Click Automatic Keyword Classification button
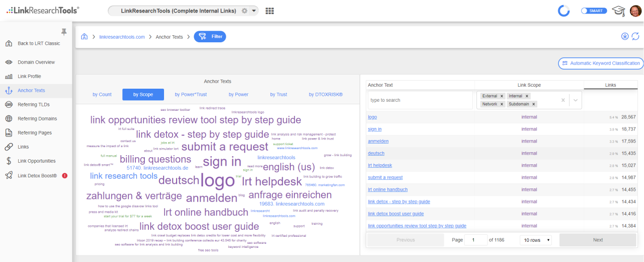 601,63
